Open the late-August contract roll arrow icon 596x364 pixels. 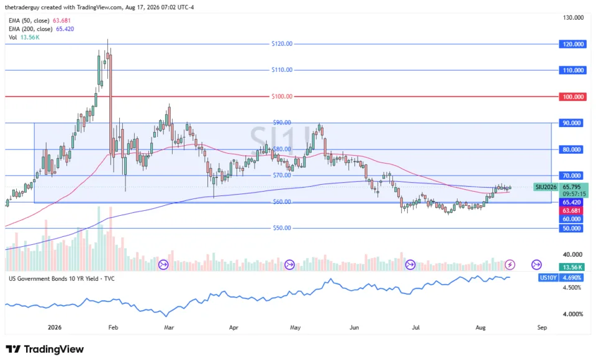coord(536,265)
